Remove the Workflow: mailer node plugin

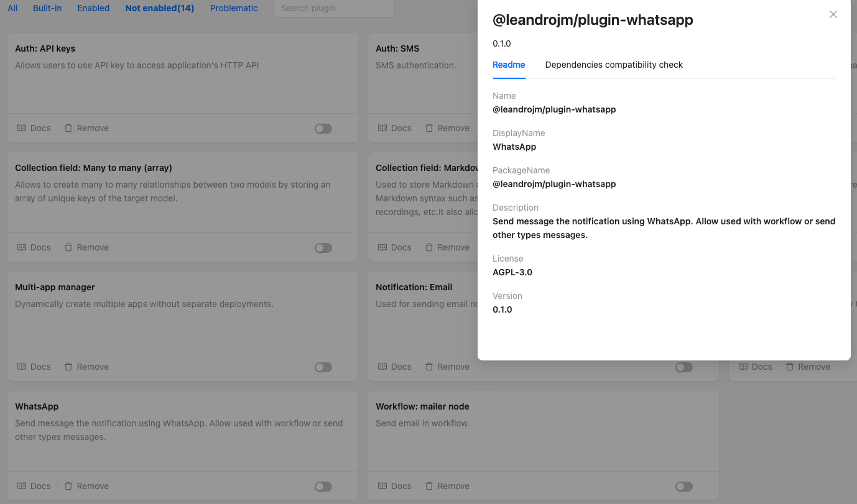pos(447,486)
